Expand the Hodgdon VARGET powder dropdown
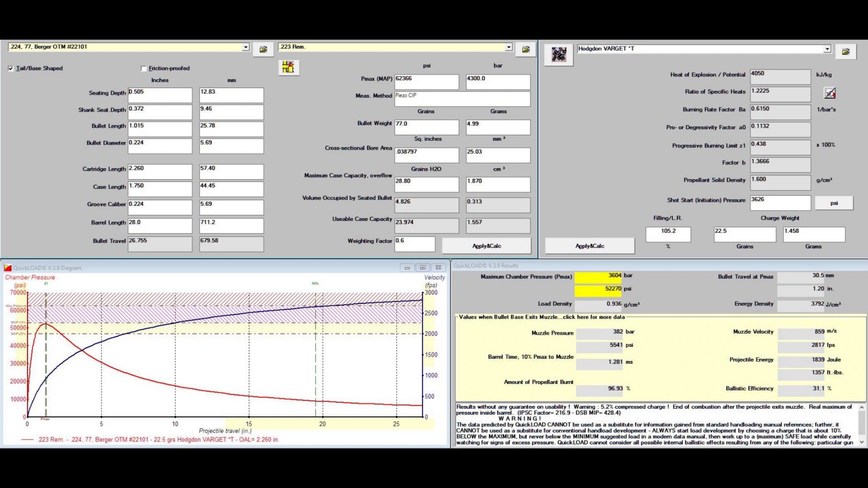The width and height of the screenshot is (868, 488). tap(827, 49)
